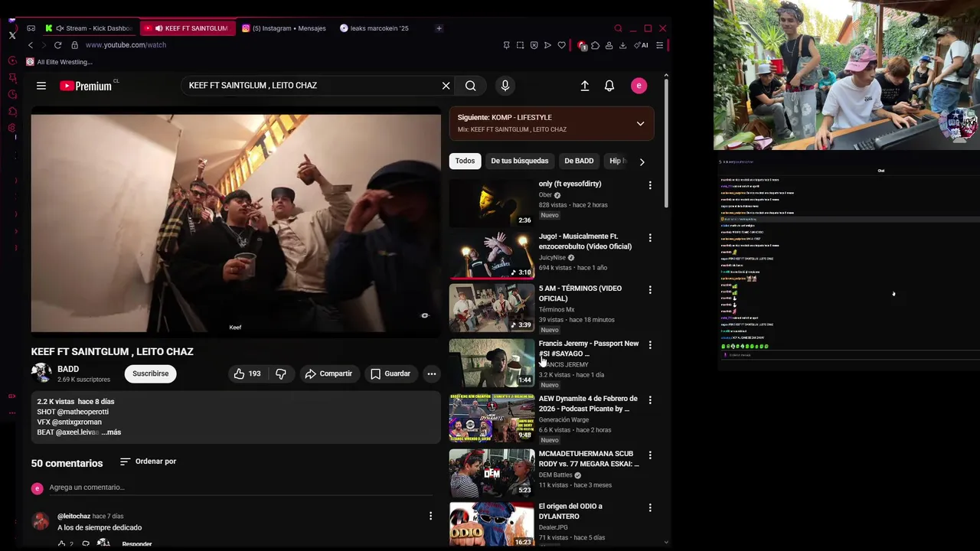This screenshot has width=980, height=551.
Task: Open Jugo! - Musicalmente video thumbnail
Action: click(492, 256)
